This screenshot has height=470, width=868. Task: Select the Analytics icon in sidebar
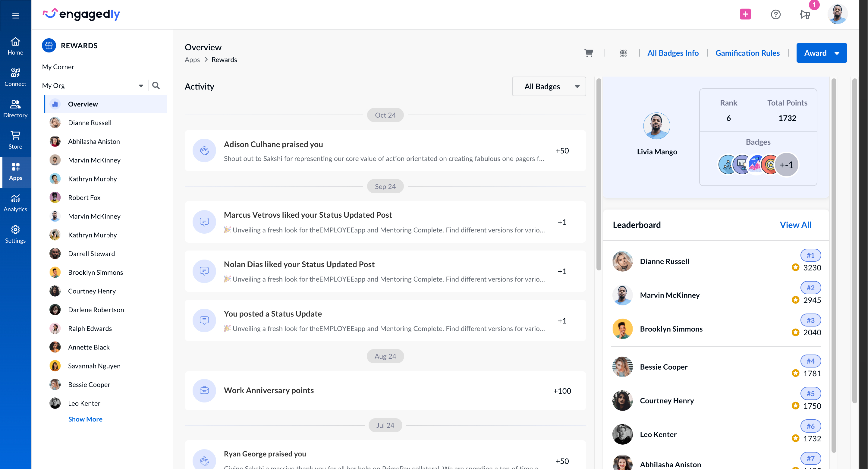15,203
